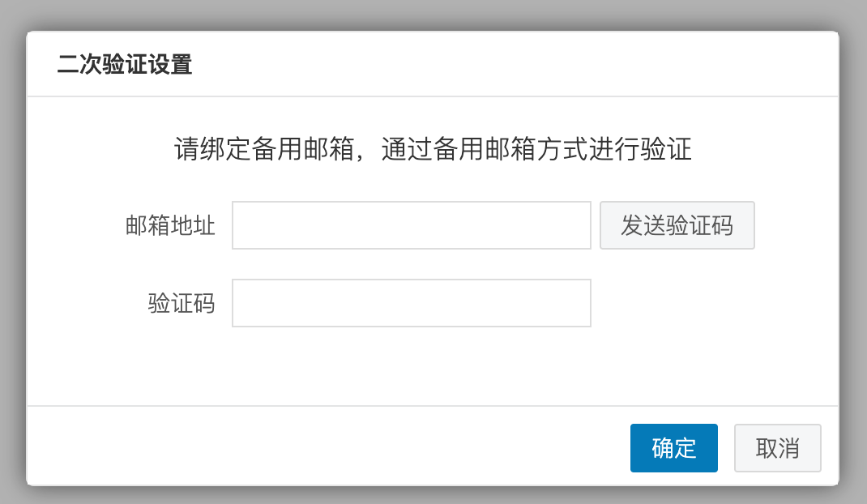
Task: Click dimmed backdrop left of the dialog
Action: [12, 259]
